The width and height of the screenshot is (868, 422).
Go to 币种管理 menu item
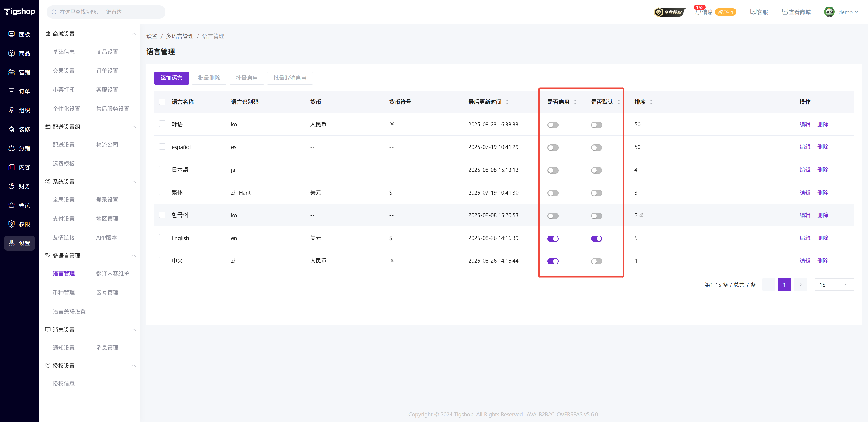point(64,292)
